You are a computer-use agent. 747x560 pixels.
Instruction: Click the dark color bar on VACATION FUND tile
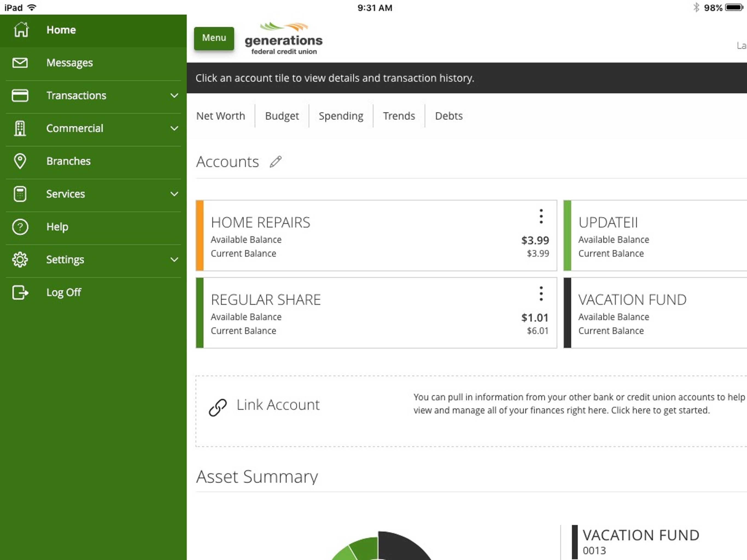(567, 313)
